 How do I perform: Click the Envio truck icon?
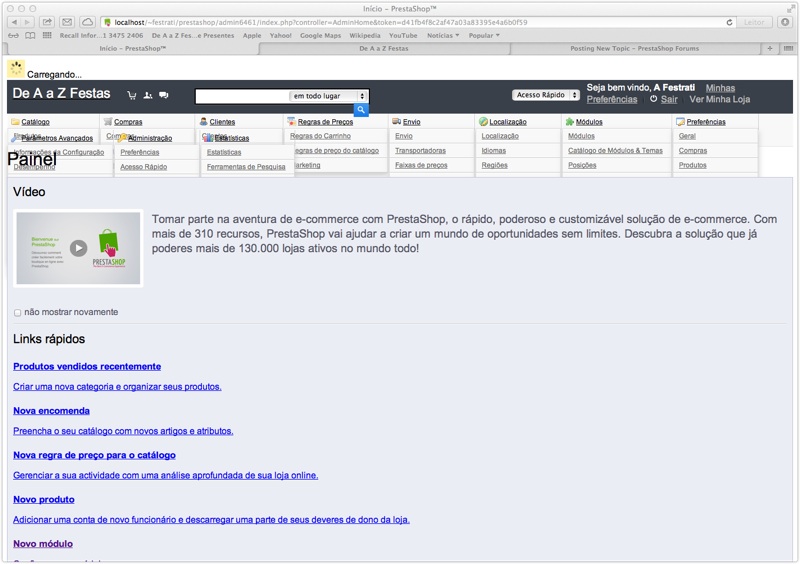[x=396, y=121]
